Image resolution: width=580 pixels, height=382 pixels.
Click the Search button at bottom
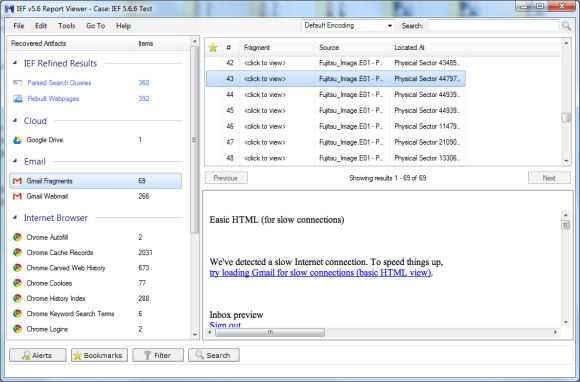pyautogui.click(x=214, y=355)
